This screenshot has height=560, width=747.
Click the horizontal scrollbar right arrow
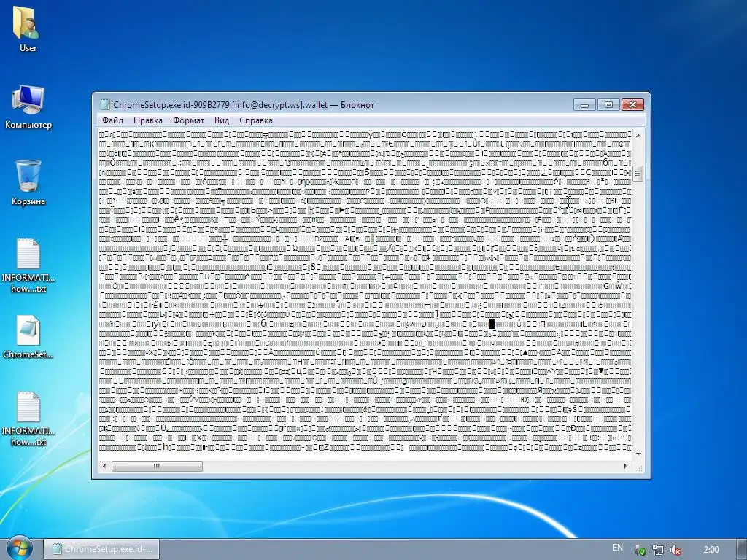point(625,466)
